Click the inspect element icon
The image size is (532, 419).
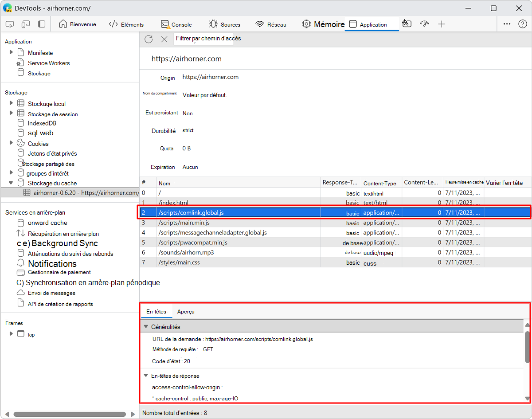10,24
